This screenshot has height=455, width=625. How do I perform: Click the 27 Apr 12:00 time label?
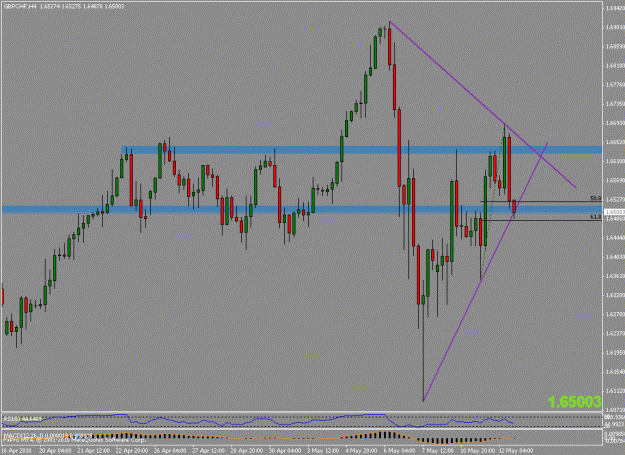[x=208, y=451]
